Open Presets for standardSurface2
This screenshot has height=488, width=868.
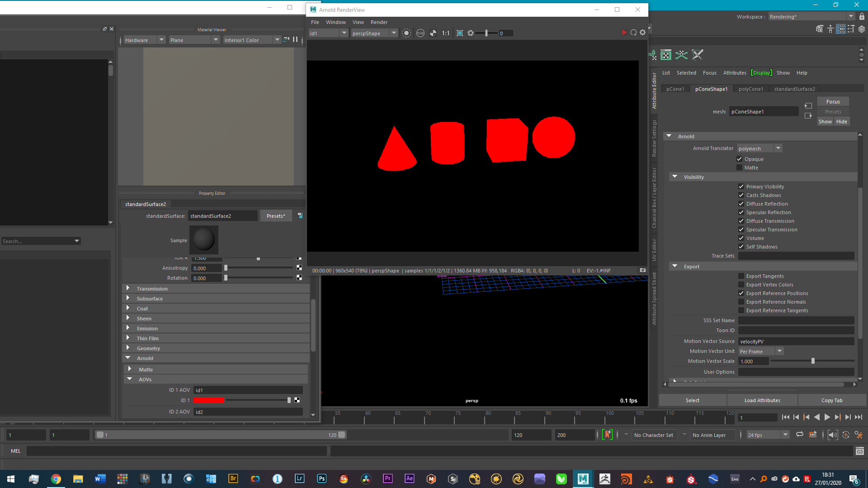tap(276, 216)
